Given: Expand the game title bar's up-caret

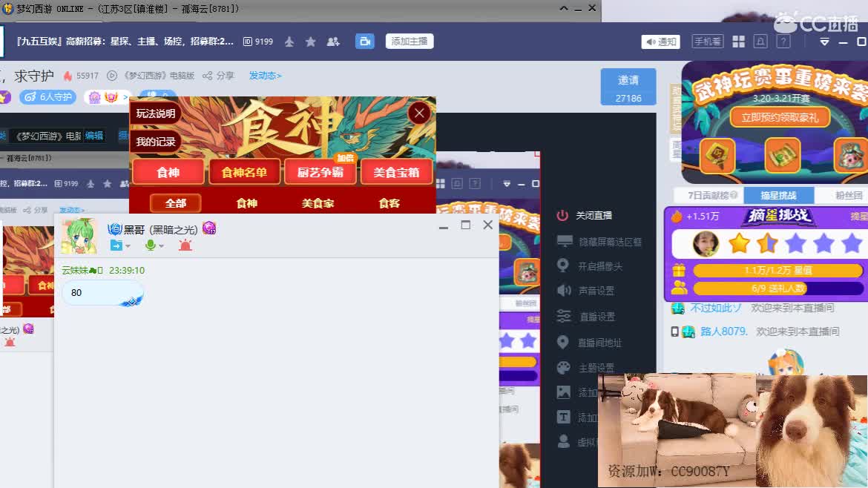Looking at the screenshot, I should pyautogui.click(x=564, y=7).
